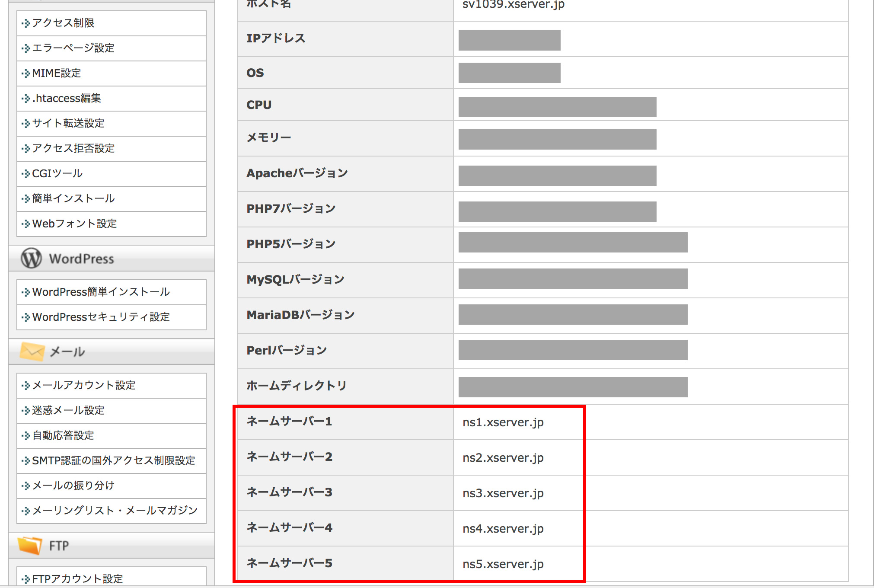Click the PHP7バージョン label

291,209
